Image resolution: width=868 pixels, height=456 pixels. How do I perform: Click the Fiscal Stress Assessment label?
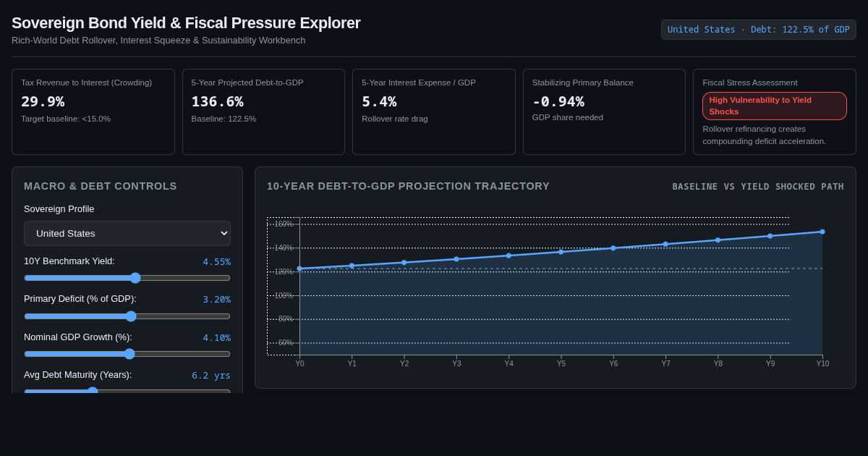[750, 83]
